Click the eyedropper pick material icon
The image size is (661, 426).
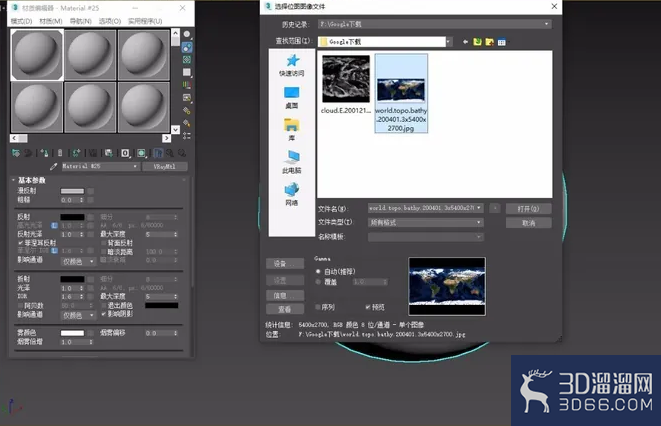pos(54,166)
